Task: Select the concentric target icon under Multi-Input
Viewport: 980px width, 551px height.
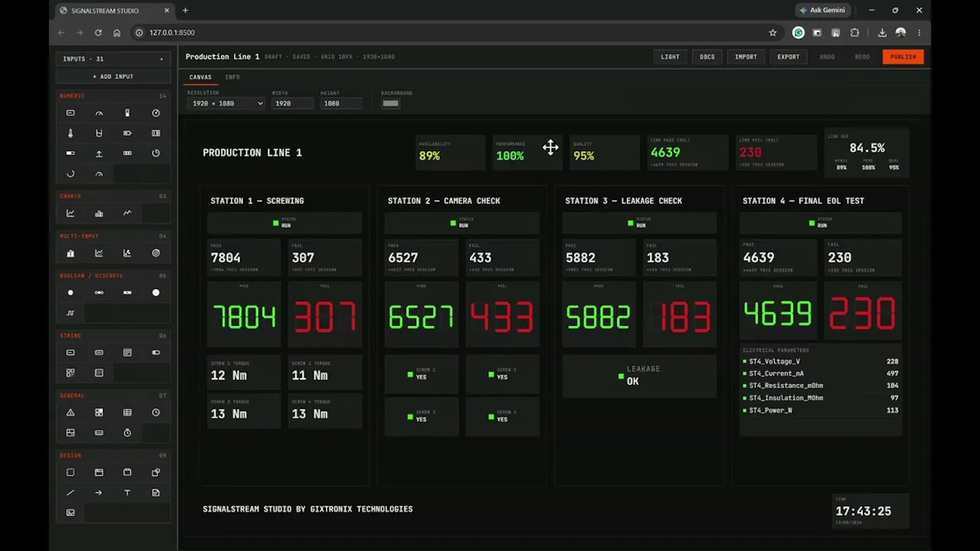Action: point(156,253)
